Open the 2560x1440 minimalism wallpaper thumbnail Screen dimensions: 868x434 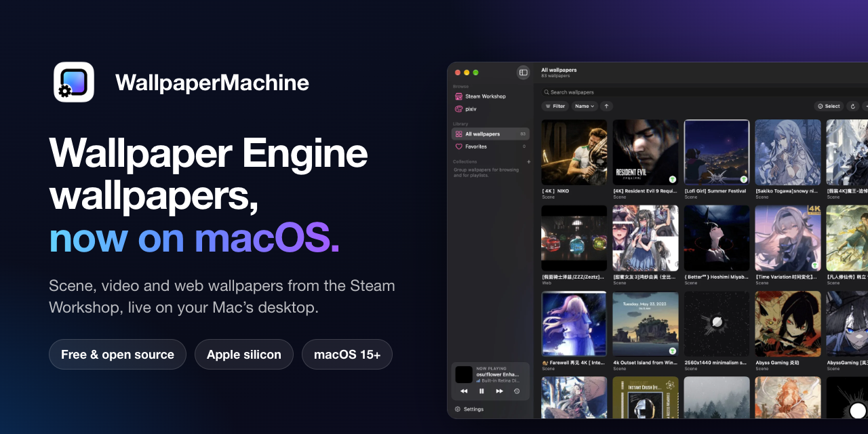717,325
